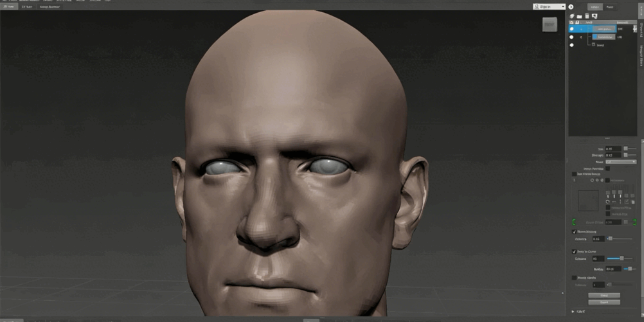Screen dimensions: 644x322
Task: Click the Strength value input field
Action: pyautogui.click(x=614, y=155)
